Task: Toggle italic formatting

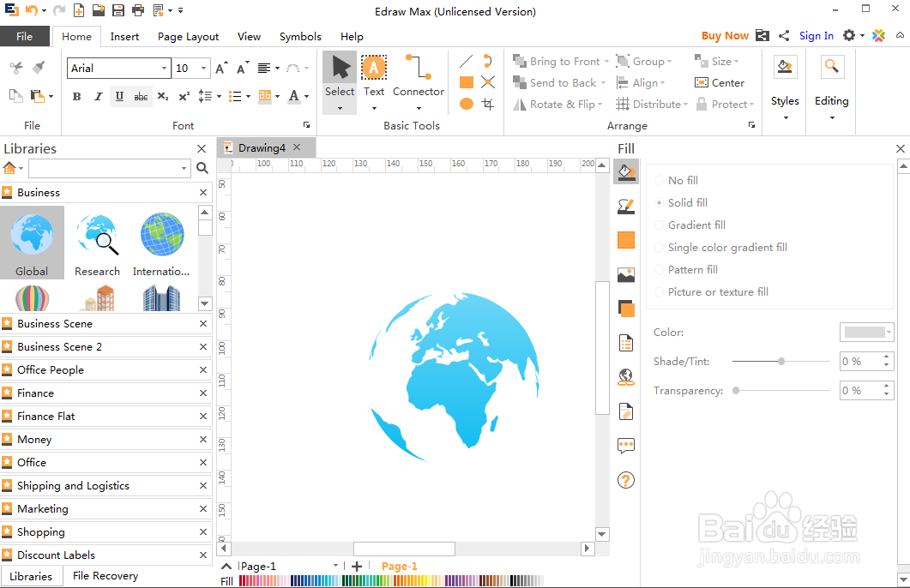Action: coord(98,96)
